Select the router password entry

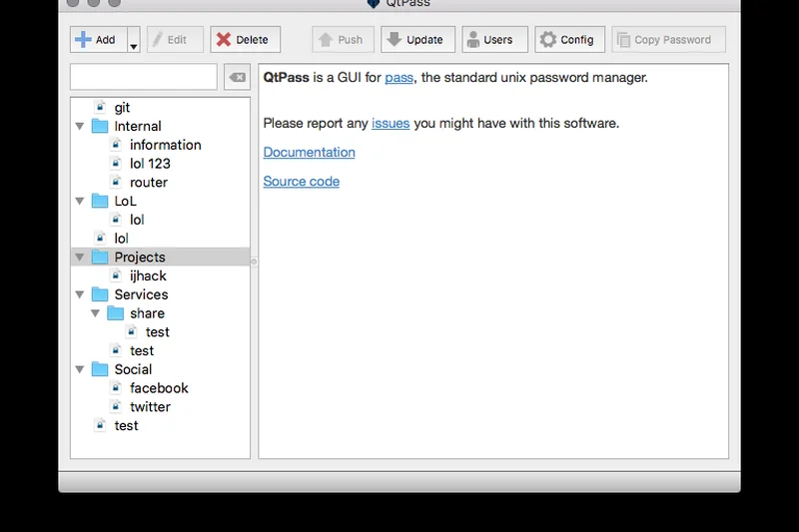pos(148,183)
